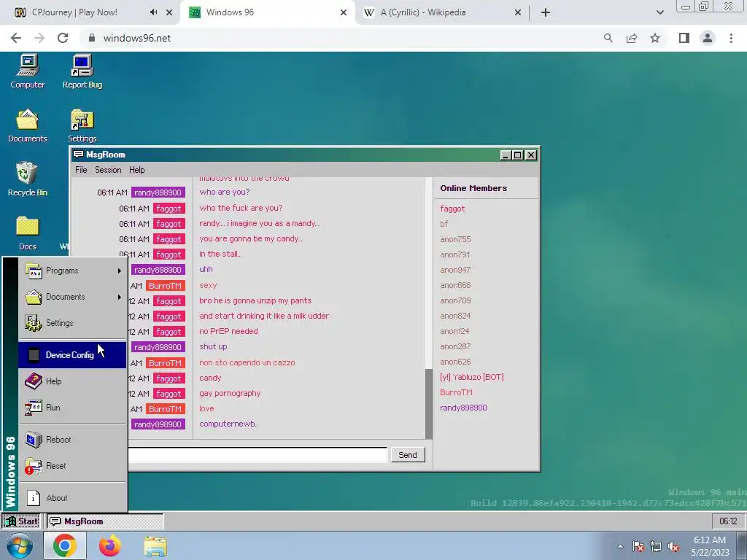This screenshot has width=747, height=560.
Task: Open Settings from the Start menu
Action: pos(72,323)
